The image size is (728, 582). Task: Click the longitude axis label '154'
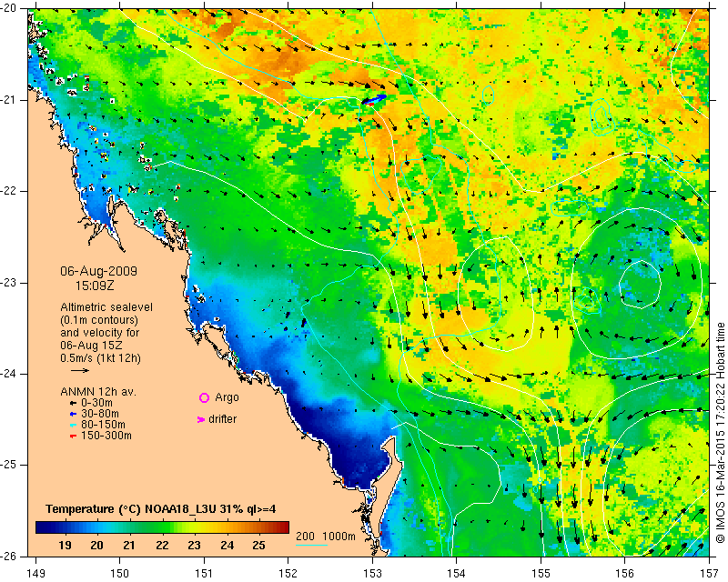[457, 573]
